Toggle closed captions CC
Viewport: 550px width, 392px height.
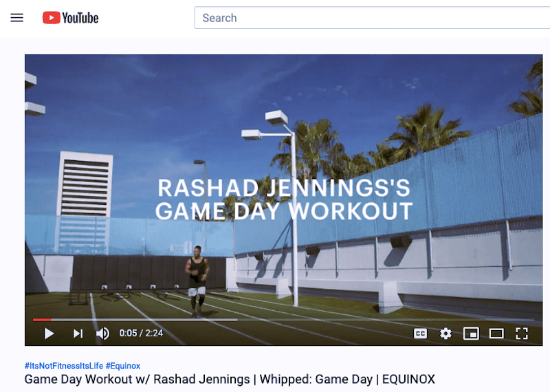420,334
